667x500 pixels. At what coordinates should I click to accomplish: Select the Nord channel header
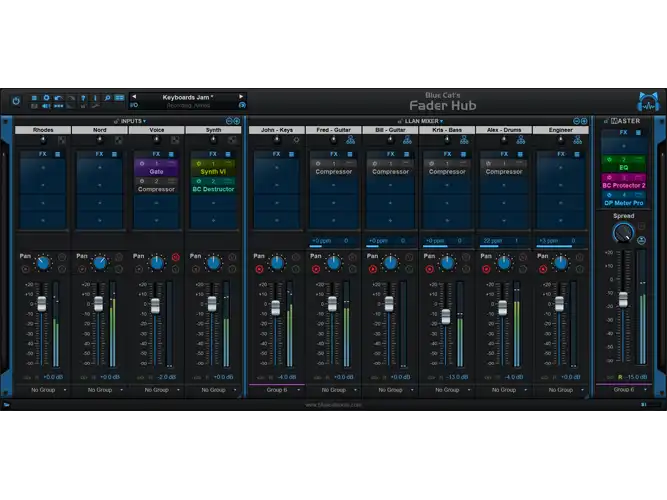point(100,130)
